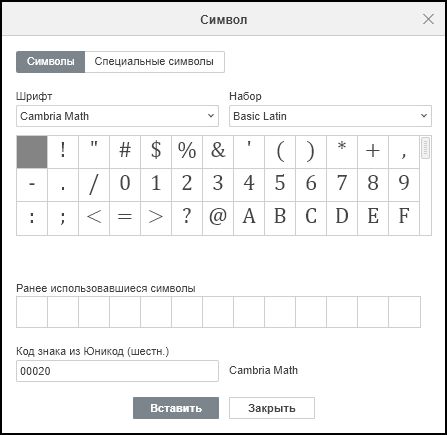447x435 pixels.
Task: Select the selected space symbol cell
Action: pyautogui.click(x=32, y=152)
